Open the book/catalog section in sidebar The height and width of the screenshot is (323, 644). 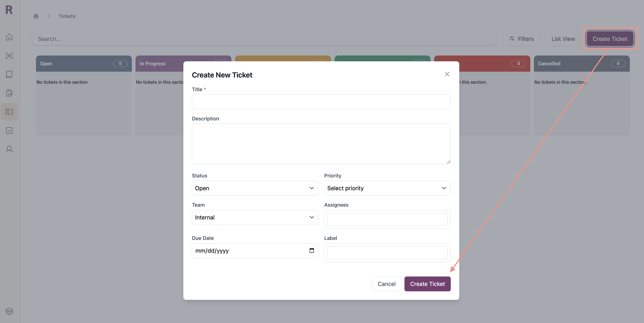point(9,74)
